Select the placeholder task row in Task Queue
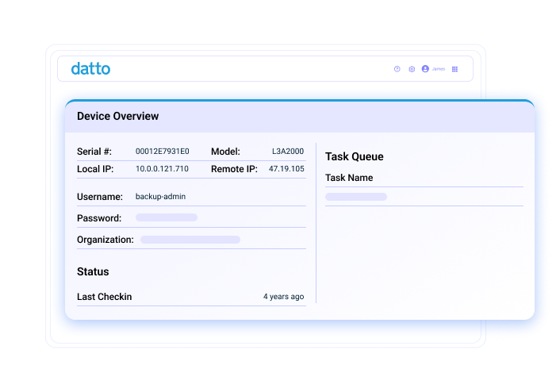The height and width of the screenshot is (392, 560). tap(356, 197)
